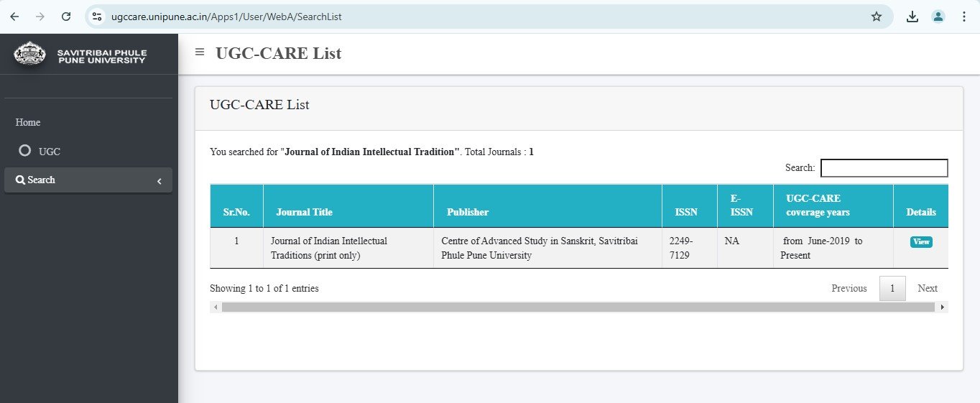The width and height of the screenshot is (980, 403).
Task: Go to page 1 in pagination
Action: click(892, 288)
